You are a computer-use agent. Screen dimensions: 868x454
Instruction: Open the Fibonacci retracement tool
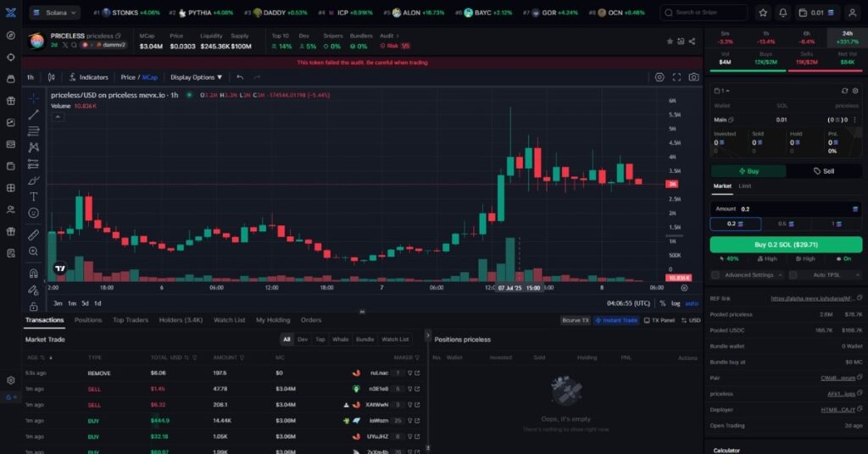[34, 131]
